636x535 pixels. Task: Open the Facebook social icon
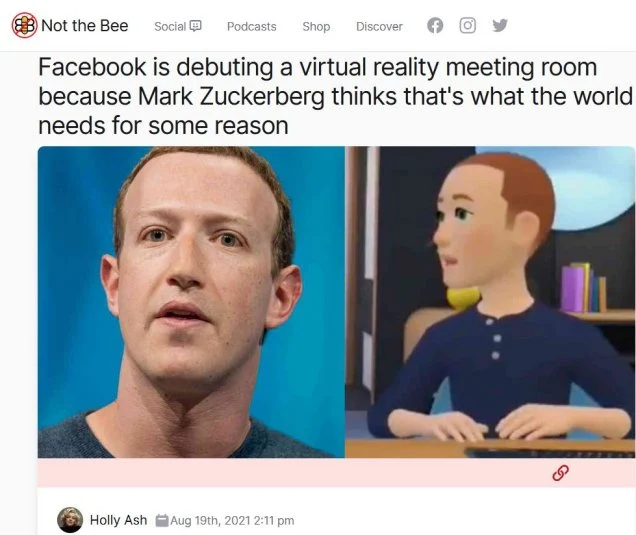pyautogui.click(x=435, y=26)
